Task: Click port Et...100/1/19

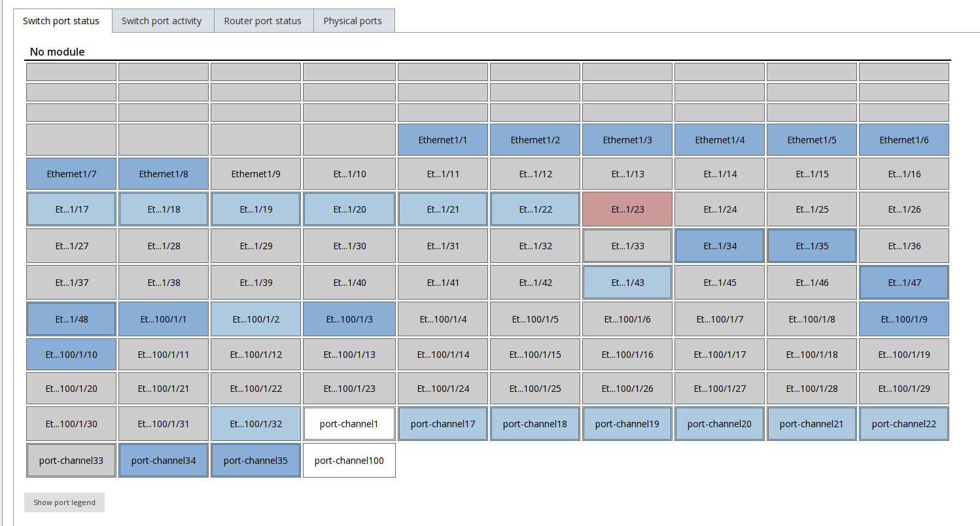Action: click(904, 355)
